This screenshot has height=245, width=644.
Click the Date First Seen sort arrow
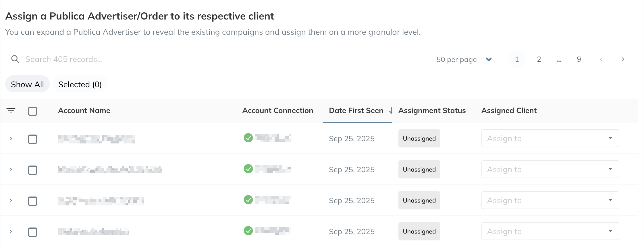[391, 110]
